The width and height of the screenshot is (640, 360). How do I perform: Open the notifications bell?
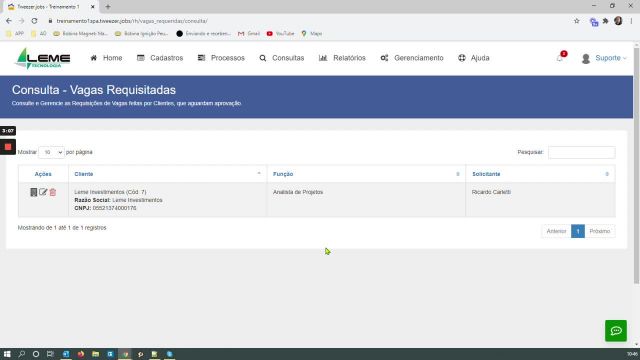560,58
